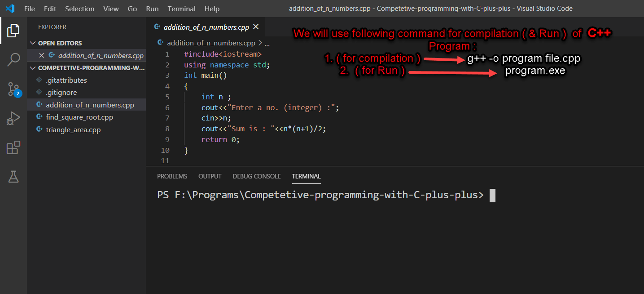
Task: Switch to the DEBUG CONSOLE panel tab
Action: click(x=257, y=176)
